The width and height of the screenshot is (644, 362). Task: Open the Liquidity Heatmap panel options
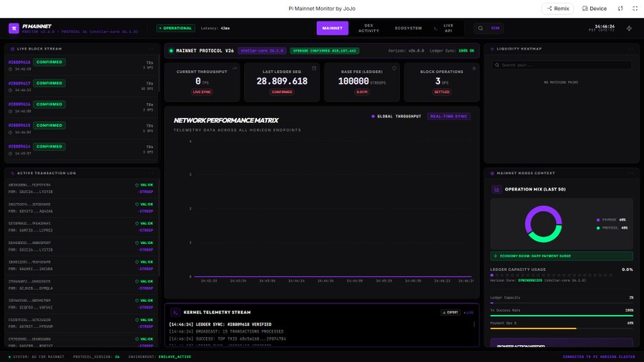[x=631, y=49]
